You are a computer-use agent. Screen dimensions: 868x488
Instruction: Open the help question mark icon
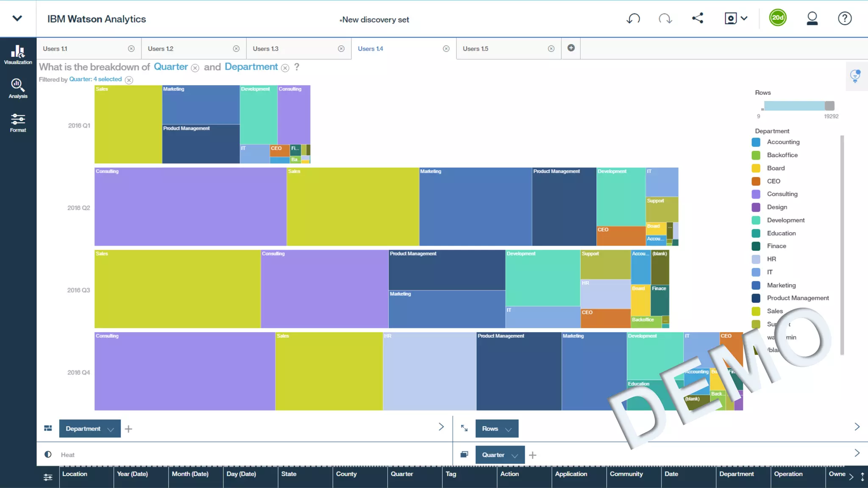[844, 19]
